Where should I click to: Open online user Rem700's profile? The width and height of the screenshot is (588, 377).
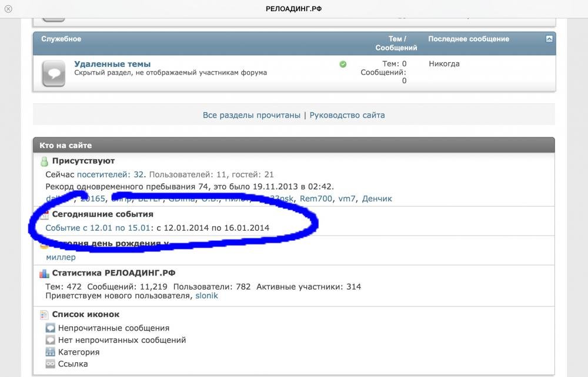tap(316, 198)
